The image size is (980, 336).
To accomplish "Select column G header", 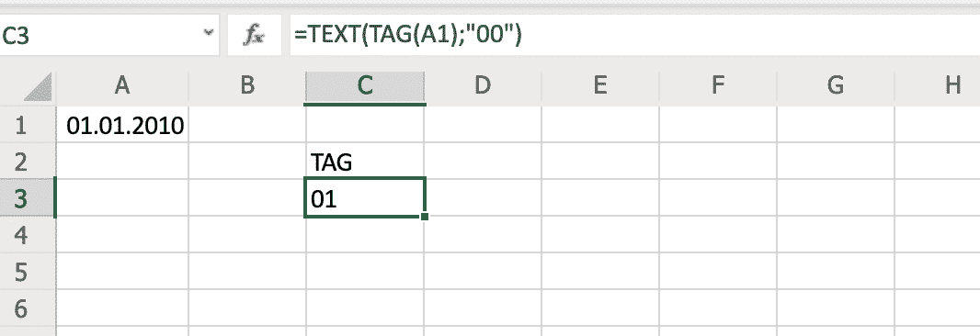I will click(836, 85).
